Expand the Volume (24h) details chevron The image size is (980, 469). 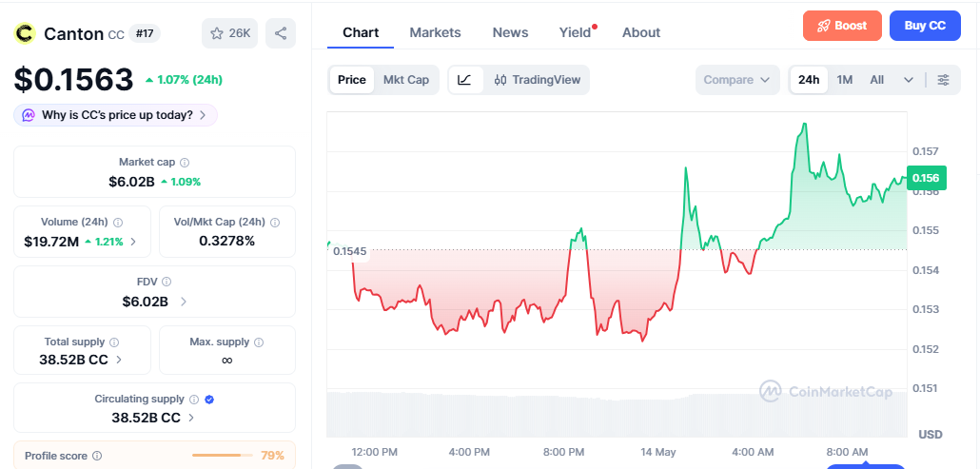[133, 242]
